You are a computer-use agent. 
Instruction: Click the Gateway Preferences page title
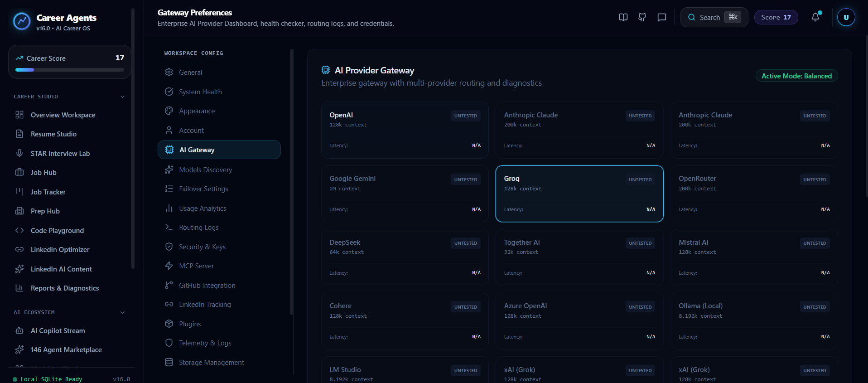pos(195,13)
